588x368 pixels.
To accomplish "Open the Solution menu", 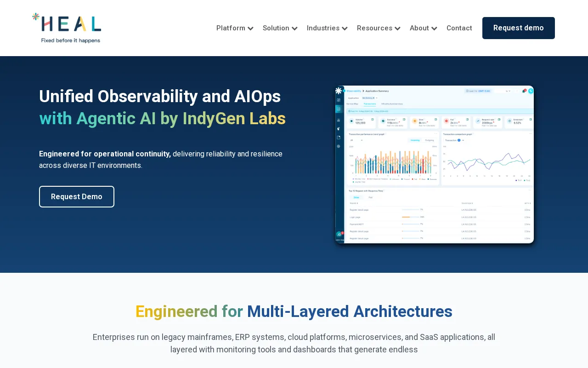I will [x=276, y=28].
